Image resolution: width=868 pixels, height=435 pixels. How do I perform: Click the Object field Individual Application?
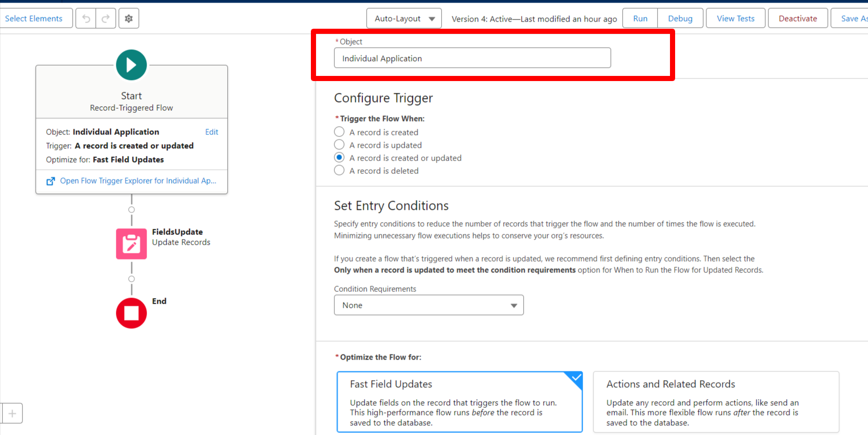pos(472,58)
